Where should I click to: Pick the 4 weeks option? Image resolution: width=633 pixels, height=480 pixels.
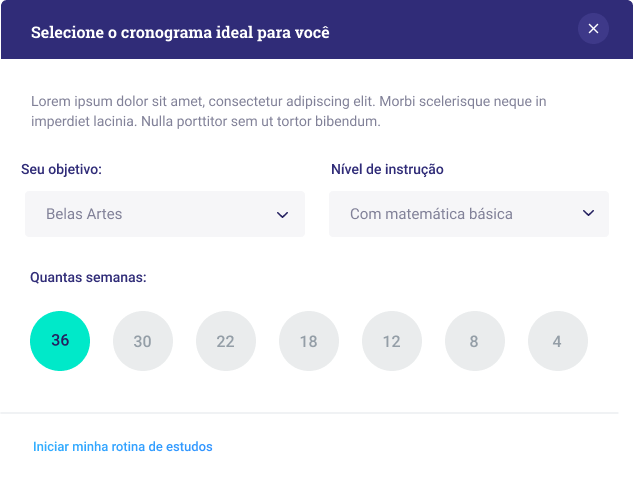(558, 341)
